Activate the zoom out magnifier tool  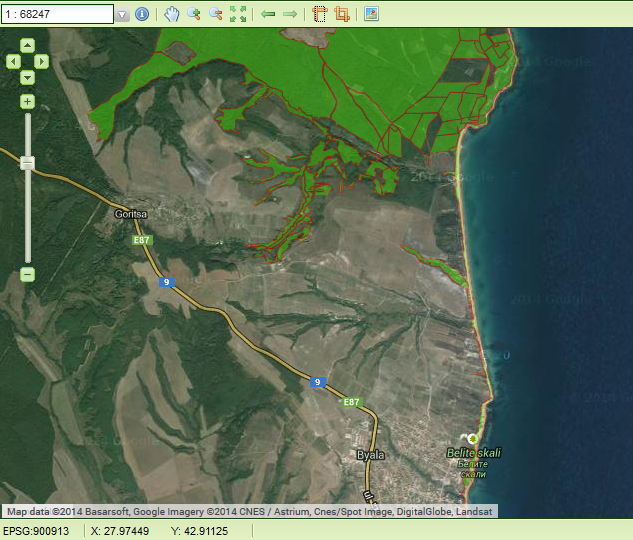215,14
